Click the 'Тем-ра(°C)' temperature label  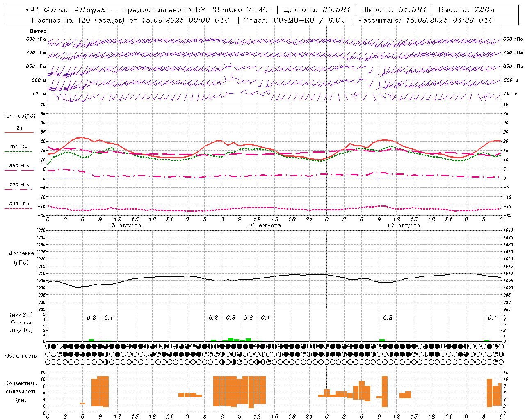pos(19,116)
